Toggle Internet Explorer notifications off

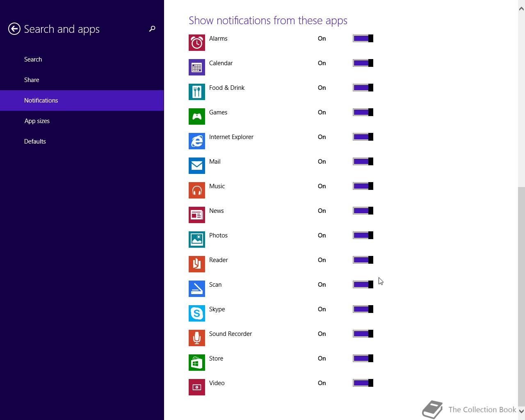tap(363, 137)
